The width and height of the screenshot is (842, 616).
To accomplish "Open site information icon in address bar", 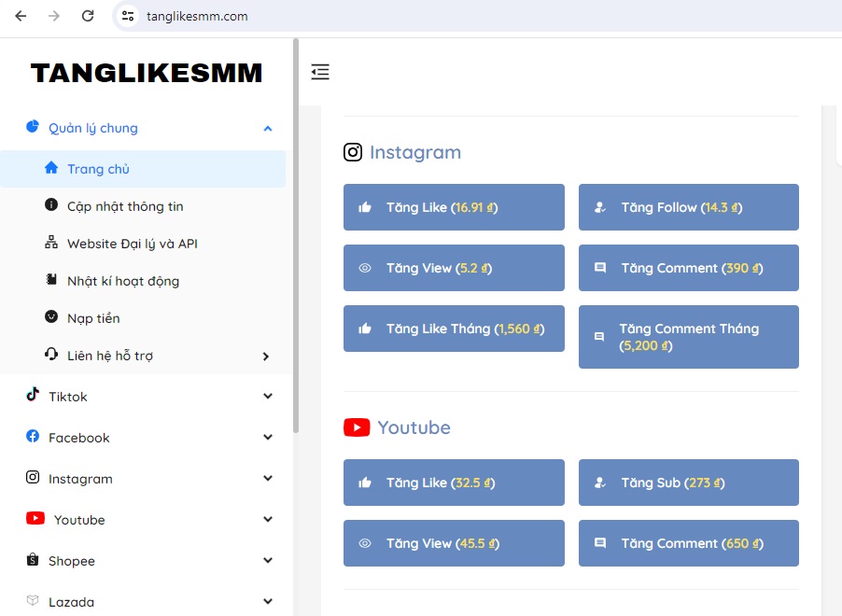I will coord(128,16).
